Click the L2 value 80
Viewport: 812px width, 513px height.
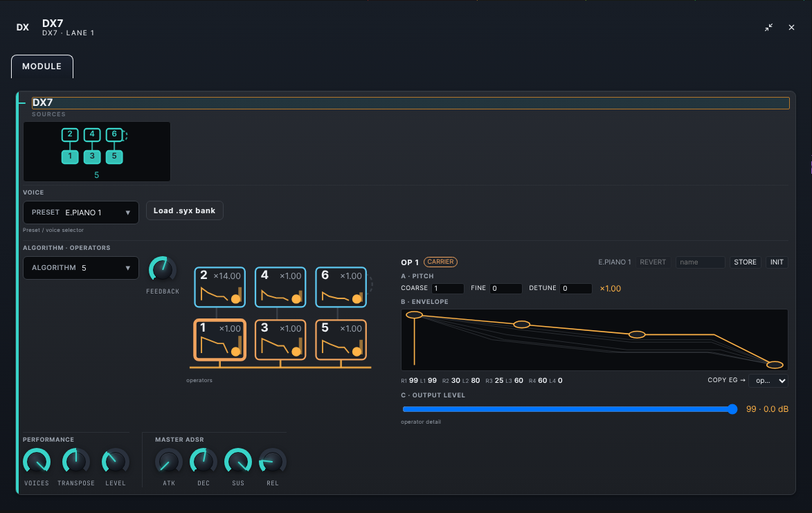(x=476, y=381)
